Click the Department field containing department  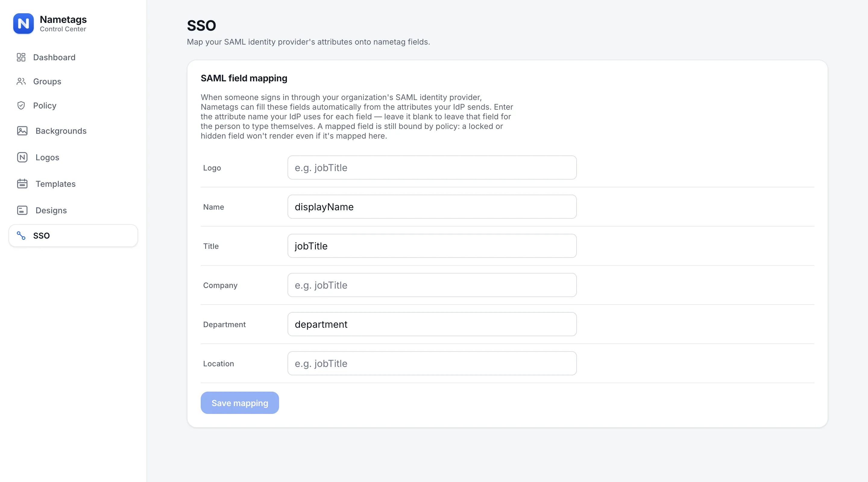(x=432, y=324)
